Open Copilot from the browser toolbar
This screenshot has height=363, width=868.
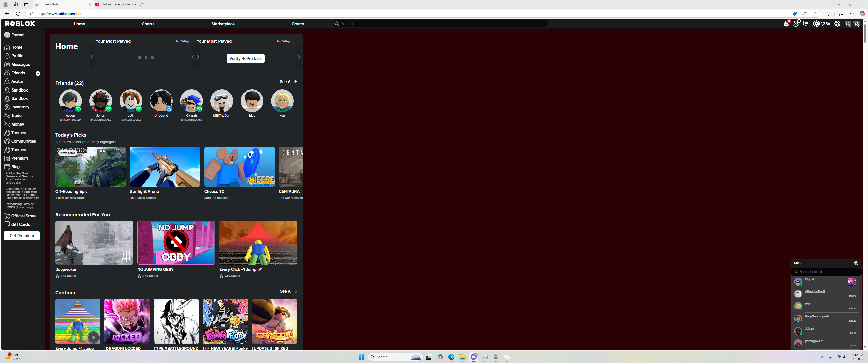coord(862,13)
